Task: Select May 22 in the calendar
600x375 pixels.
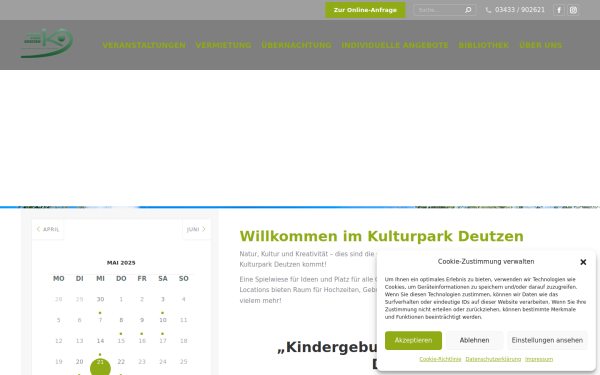Action: (121, 362)
